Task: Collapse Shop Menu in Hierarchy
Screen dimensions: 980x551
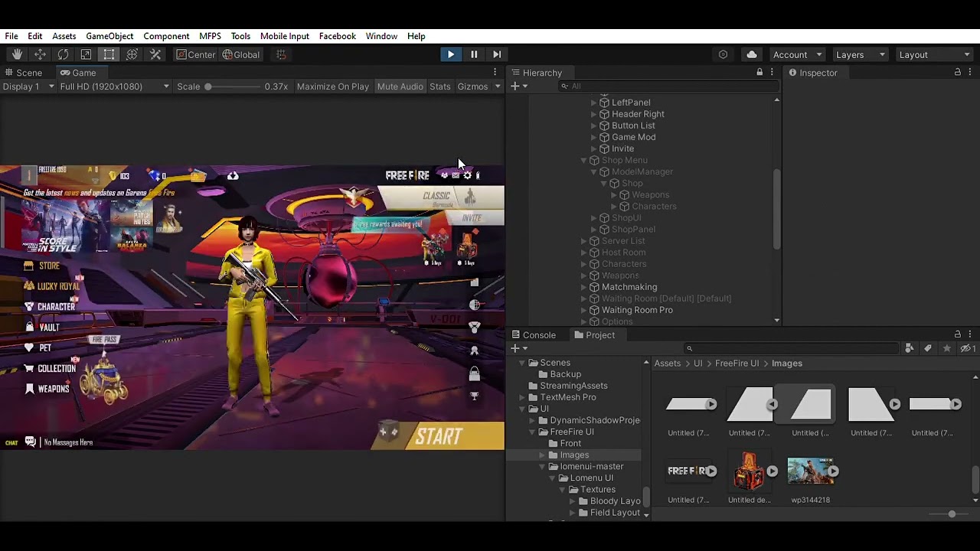Action: (583, 160)
